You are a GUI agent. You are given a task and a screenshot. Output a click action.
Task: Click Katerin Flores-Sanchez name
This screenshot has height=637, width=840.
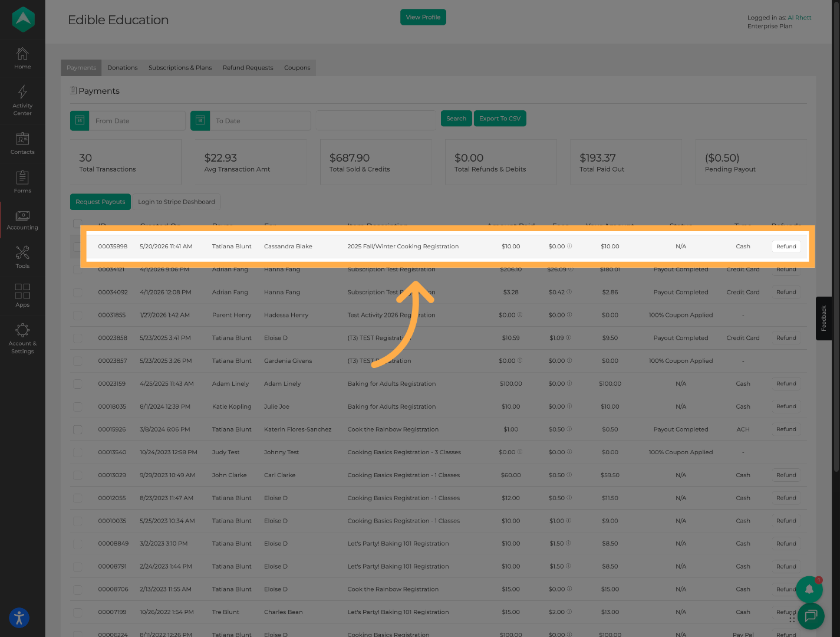298,429
